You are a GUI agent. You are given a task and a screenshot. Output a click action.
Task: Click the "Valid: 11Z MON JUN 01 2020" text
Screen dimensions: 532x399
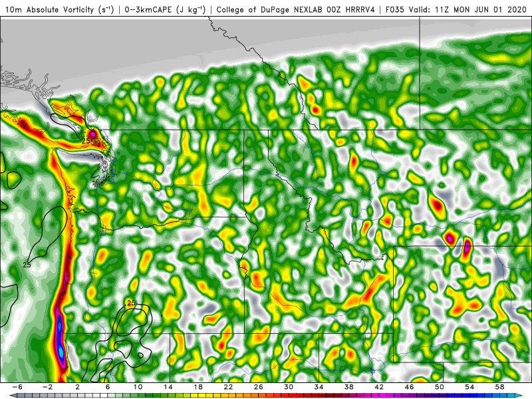pos(467,9)
